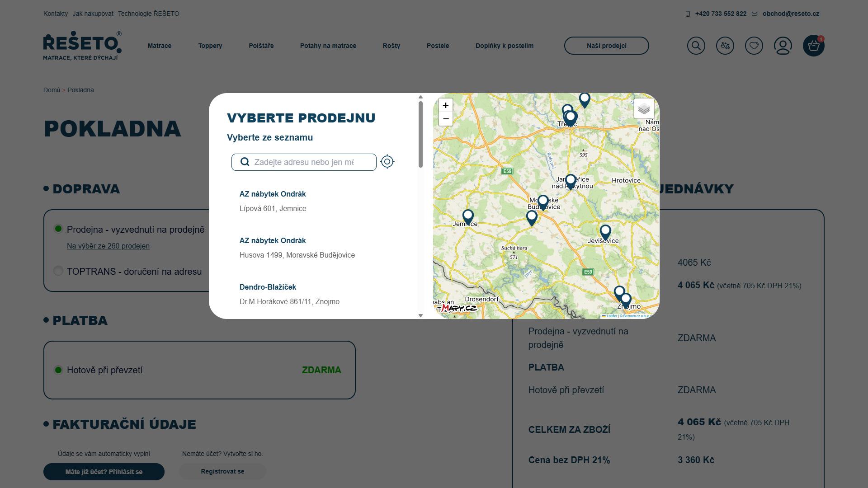
Task: Focus the address search input field
Action: pyautogui.click(x=304, y=162)
